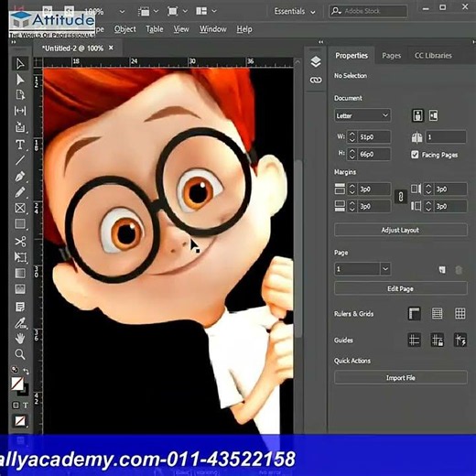Open the Page number dropdown
Image resolution: width=476 pixels, height=476 pixels.
tap(385, 269)
